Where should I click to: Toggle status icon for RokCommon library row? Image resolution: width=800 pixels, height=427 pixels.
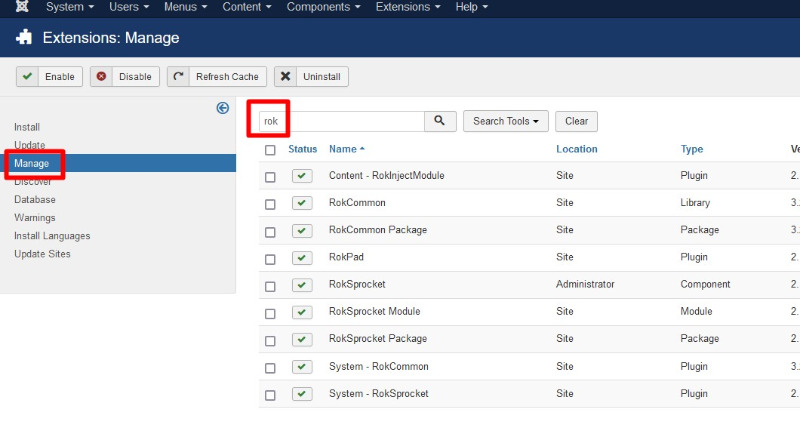302,203
